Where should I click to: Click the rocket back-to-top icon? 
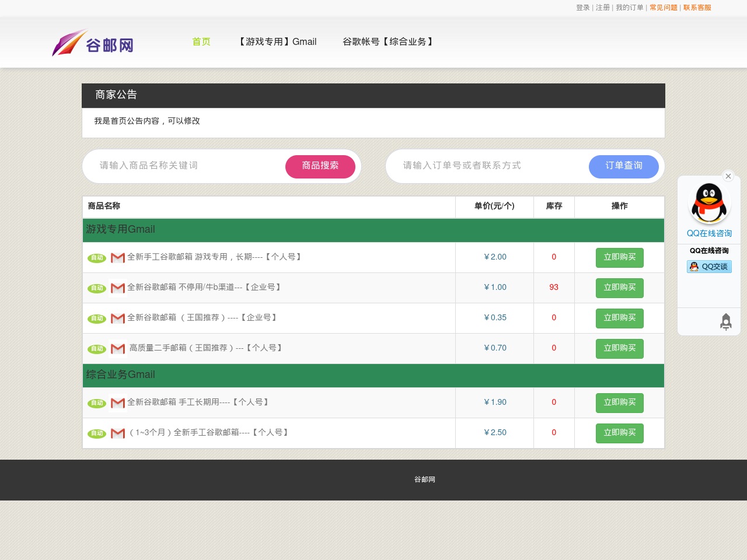[725, 322]
